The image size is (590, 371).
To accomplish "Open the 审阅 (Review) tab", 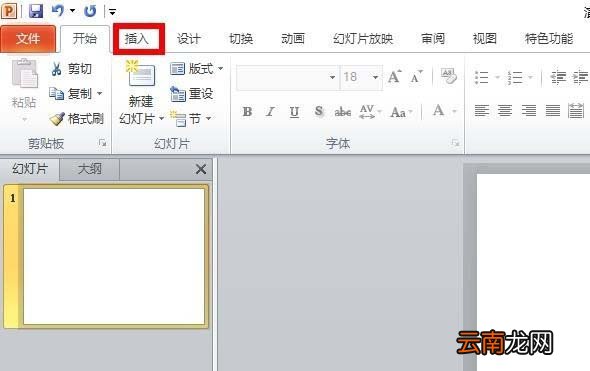I will (x=433, y=38).
